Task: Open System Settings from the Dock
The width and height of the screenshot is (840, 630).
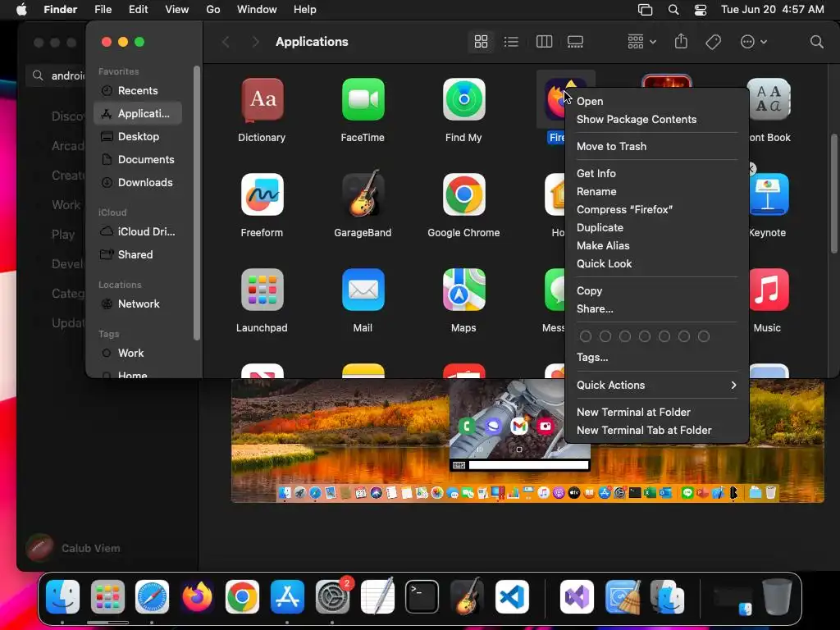Action: pos(332,596)
